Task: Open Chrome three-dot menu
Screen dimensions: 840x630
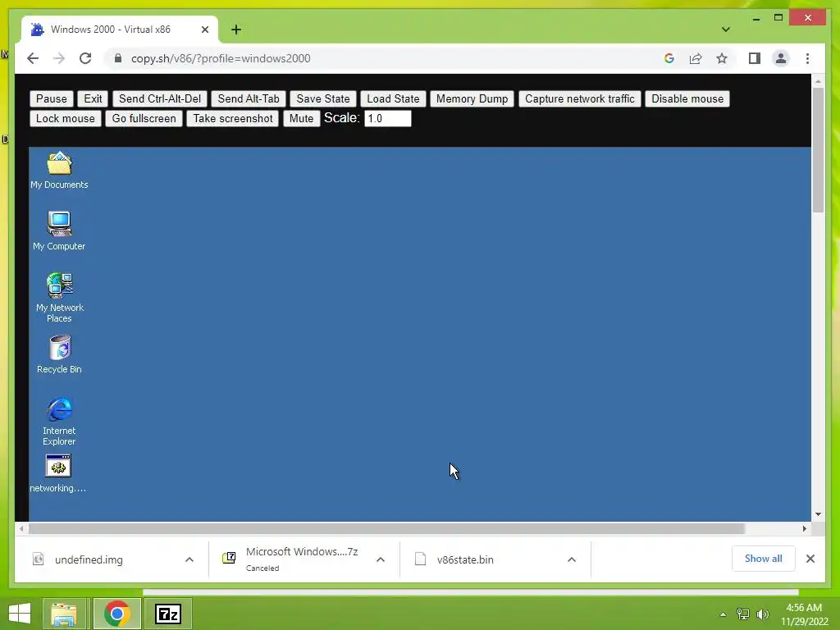Action: tap(807, 58)
